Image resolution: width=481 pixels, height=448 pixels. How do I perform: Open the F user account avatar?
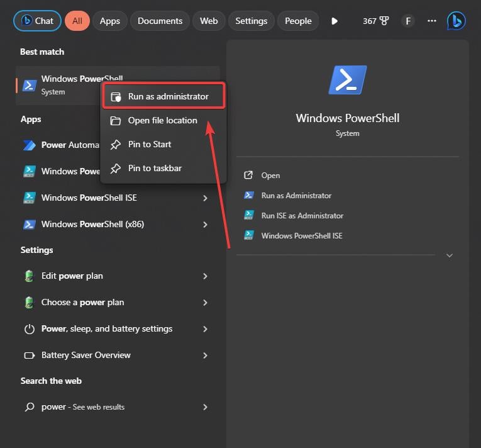point(408,21)
